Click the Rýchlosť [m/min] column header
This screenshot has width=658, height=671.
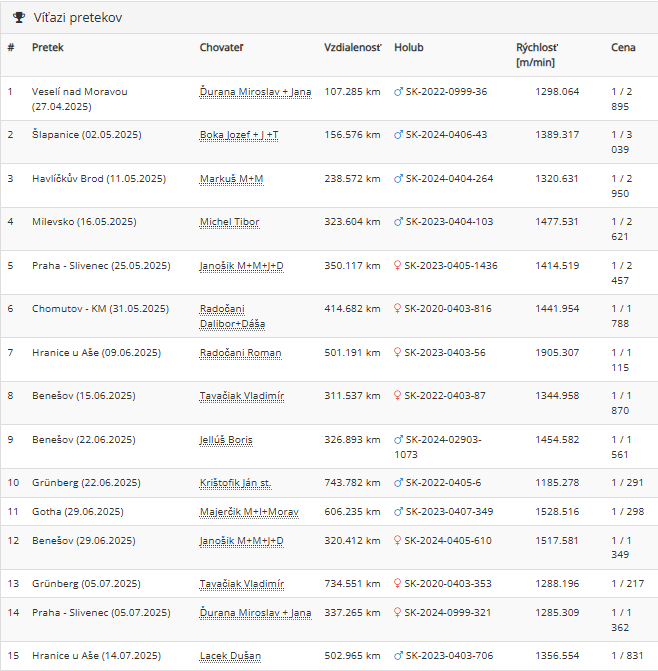tap(537, 55)
